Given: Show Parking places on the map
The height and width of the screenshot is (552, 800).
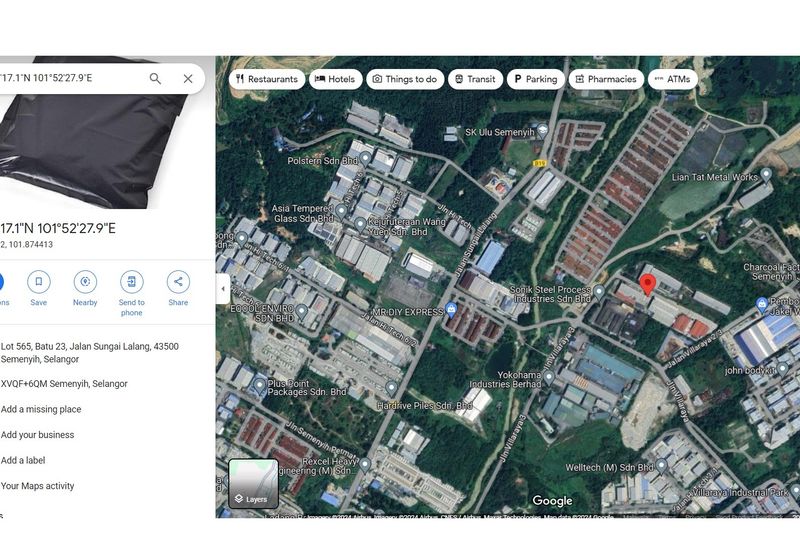Looking at the screenshot, I should pyautogui.click(x=536, y=79).
